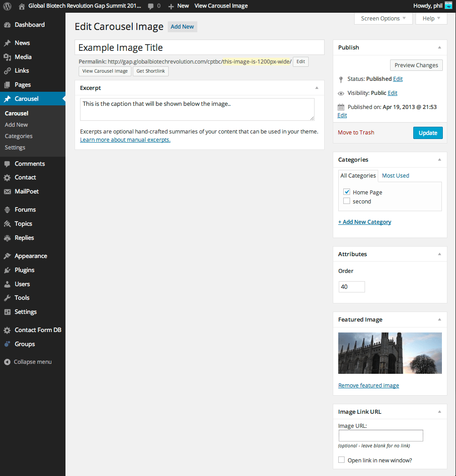456x476 pixels.
Task: Click Remove featured image link
Action: [x=368, y=385]
